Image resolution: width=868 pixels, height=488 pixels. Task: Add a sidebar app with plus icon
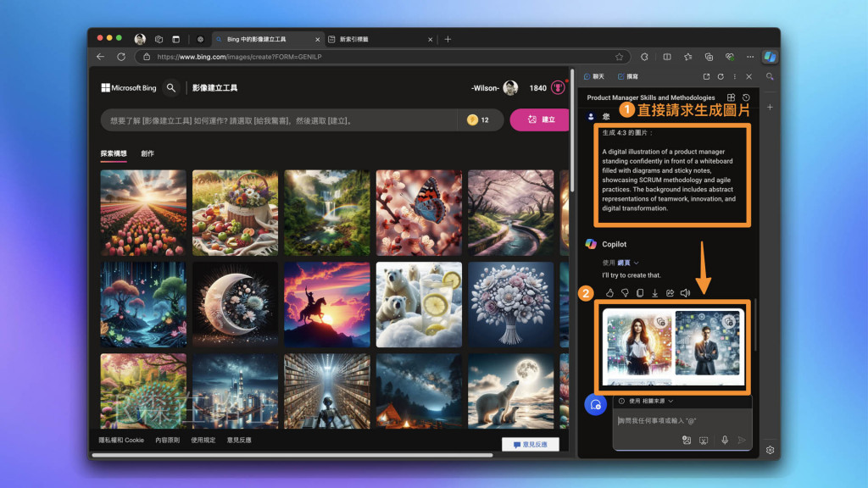(x=770, y=107)
